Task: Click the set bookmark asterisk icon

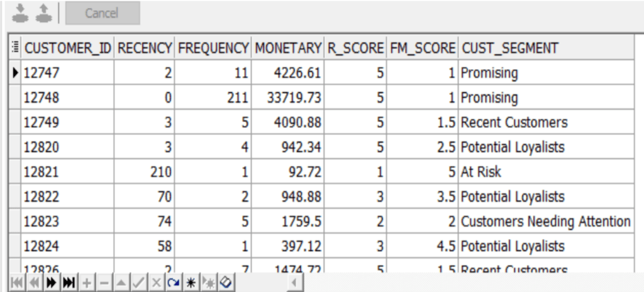Action: tap(191, 283)
